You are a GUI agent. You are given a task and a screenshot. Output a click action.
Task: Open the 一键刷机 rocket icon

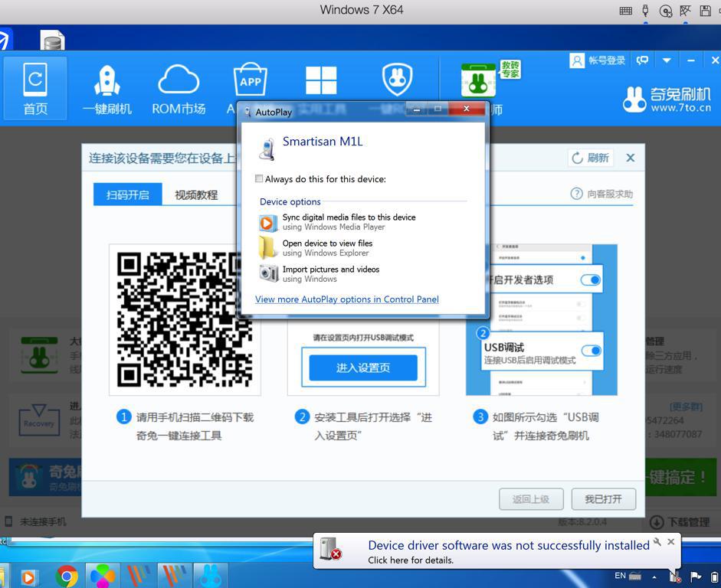click(107, 90)
